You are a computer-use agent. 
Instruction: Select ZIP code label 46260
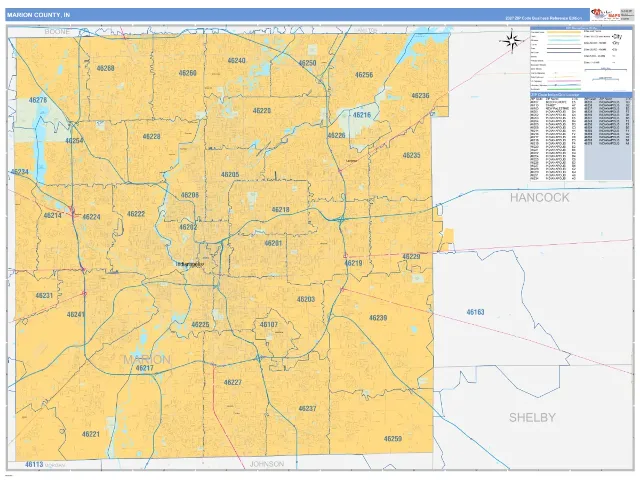pos(188,73)
